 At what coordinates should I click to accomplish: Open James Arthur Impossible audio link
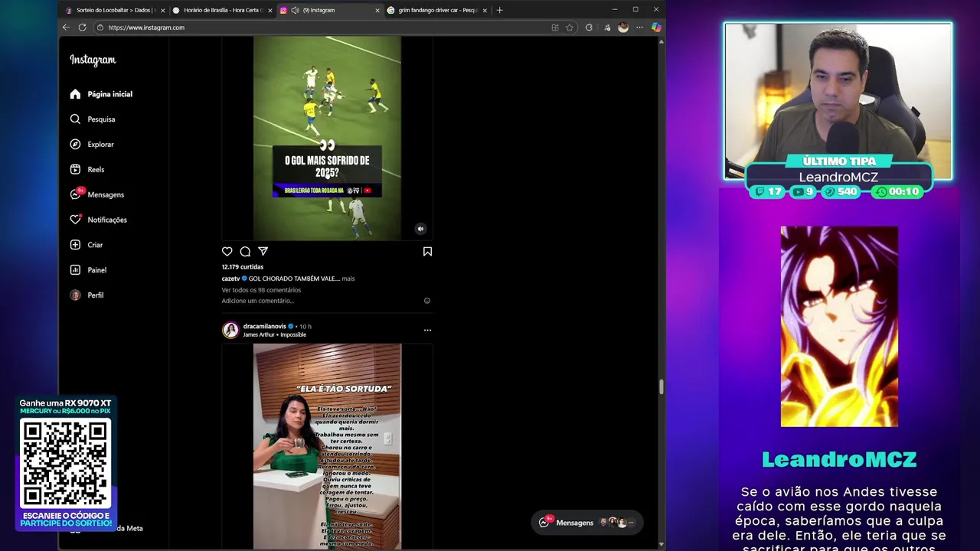click(x=274, y=335)
